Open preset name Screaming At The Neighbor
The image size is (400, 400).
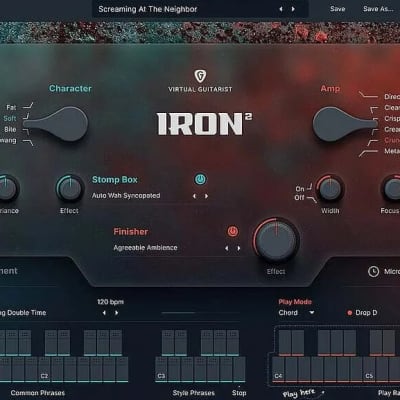(148, 9)
